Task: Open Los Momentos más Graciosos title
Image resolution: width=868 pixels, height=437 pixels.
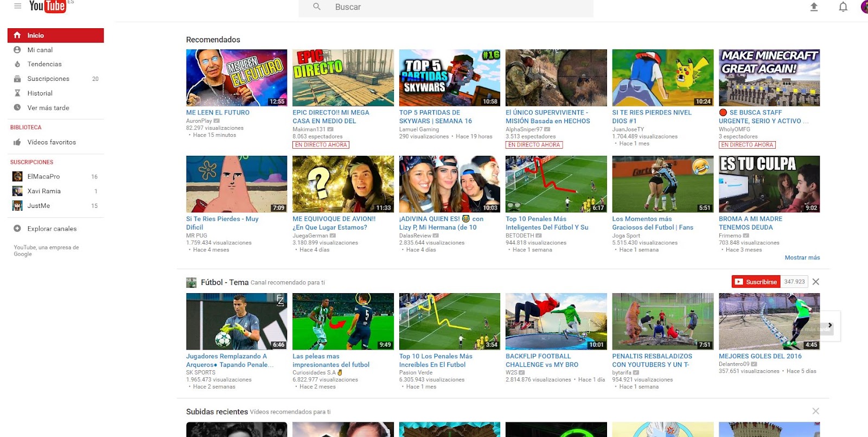Action: click(x=653, y=223)
